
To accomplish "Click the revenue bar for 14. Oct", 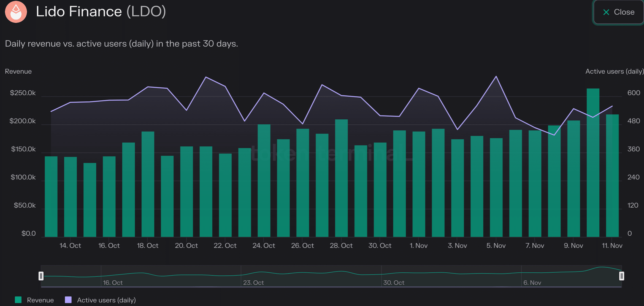I will 71,197.
